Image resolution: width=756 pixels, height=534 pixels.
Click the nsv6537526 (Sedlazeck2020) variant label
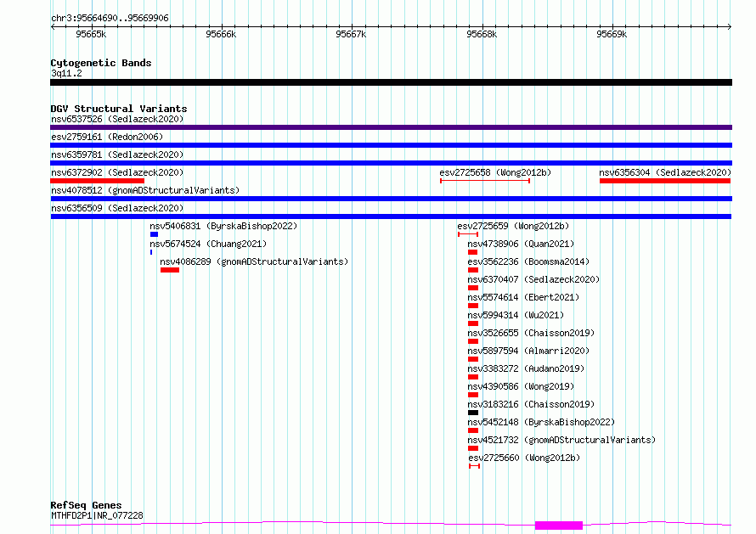[117, 119]
